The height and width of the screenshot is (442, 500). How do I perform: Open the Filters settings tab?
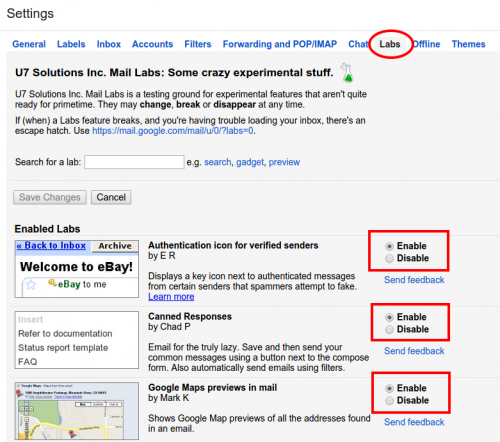click(x=198, y=44)
